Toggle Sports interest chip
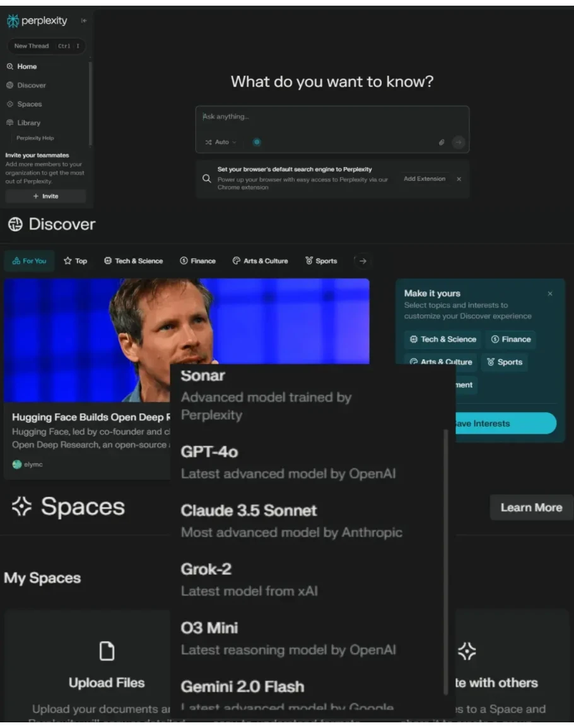 tap(505, 362)
